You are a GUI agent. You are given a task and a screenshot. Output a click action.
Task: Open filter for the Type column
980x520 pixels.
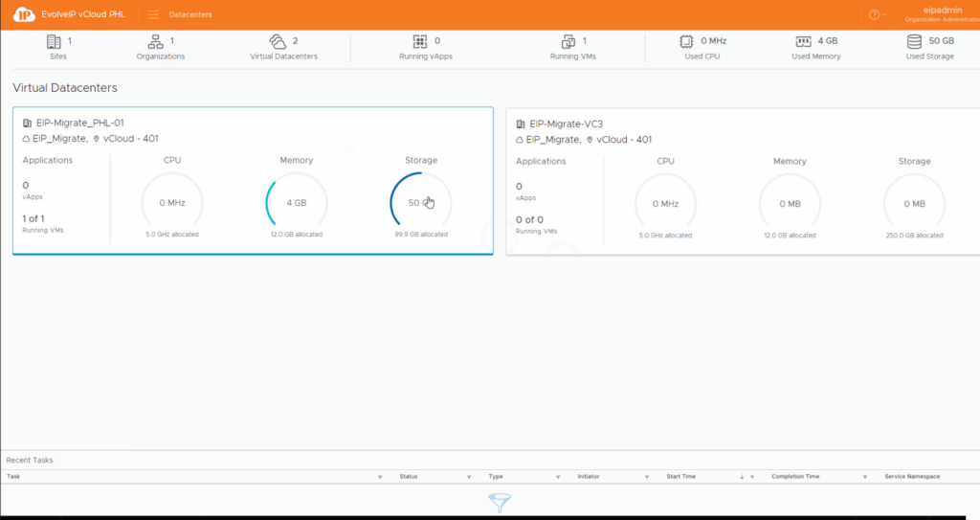click(x=558, y=477)
